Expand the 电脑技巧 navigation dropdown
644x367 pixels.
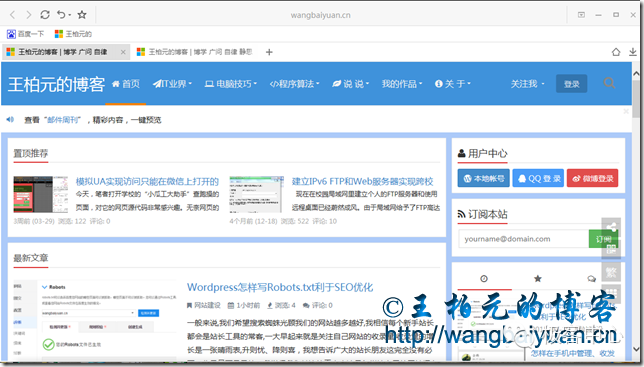[x=231, y=84]
